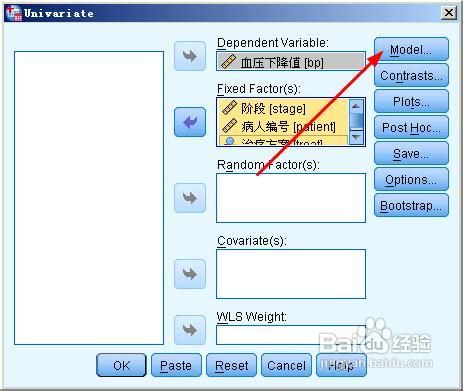This screenshot has height=391, width=463.
Task: Click the SPSS icon in the title bar
Action: [14, 13]
